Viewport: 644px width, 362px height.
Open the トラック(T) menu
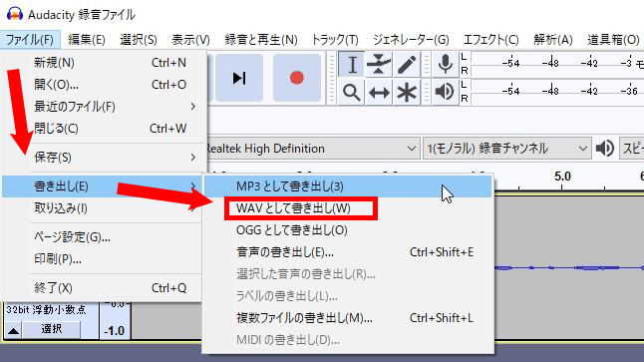335,40
